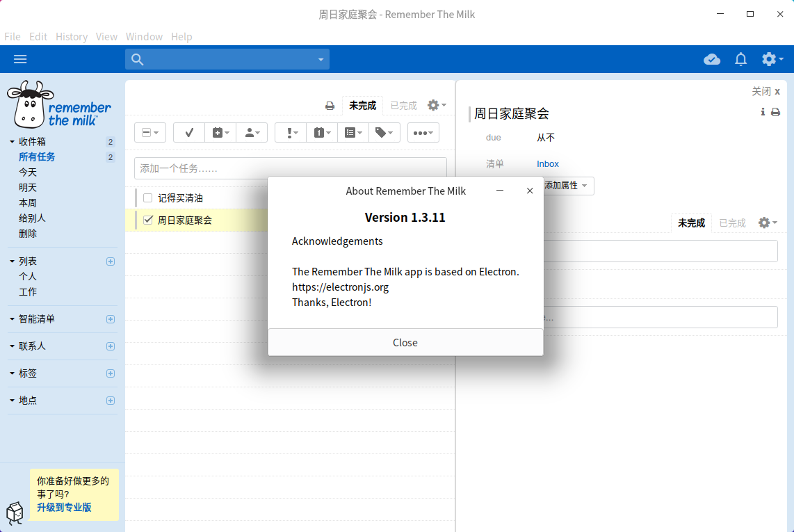Click the cloud sync icon in header
The height and width of the screenshot is (532, 794).
coord(712,60)
